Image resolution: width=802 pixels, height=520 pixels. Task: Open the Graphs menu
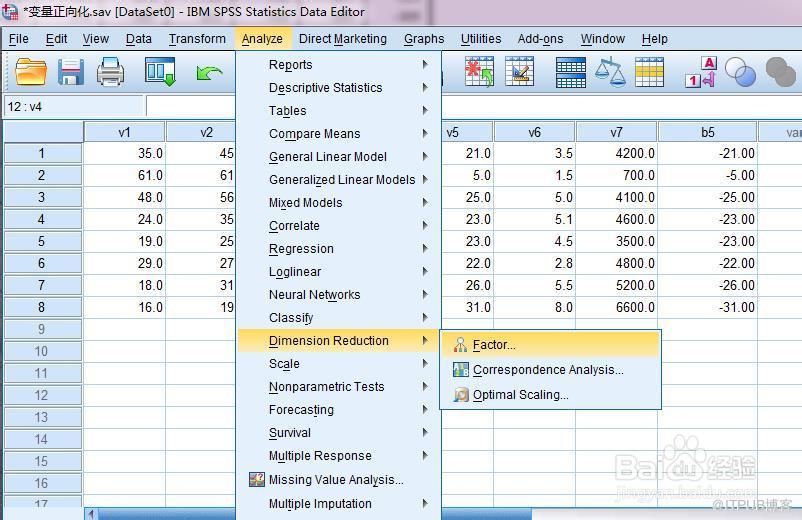pyautogui.click(x=424, y=39)
